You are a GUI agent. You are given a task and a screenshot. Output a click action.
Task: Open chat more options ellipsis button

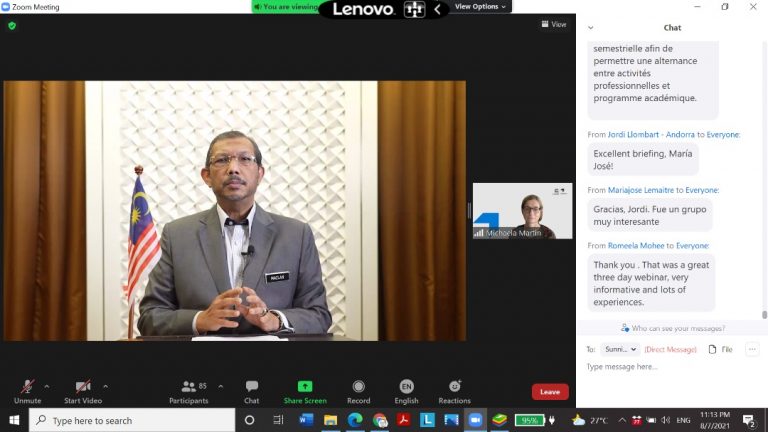(x=752, y=349)
